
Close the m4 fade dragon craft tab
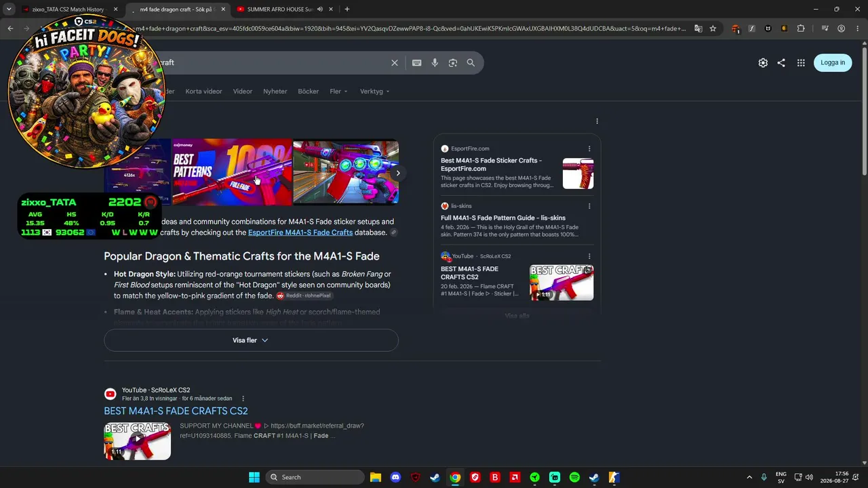coord(223,9)
